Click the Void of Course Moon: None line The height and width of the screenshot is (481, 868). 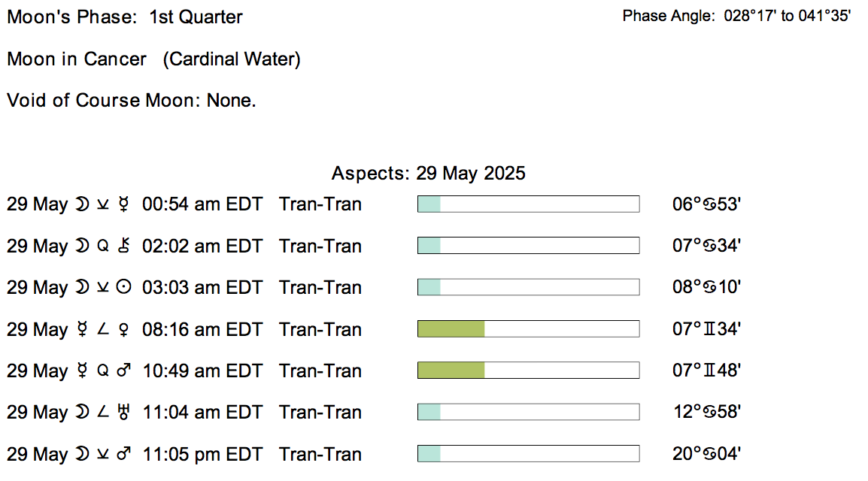(x=132, y=100)
